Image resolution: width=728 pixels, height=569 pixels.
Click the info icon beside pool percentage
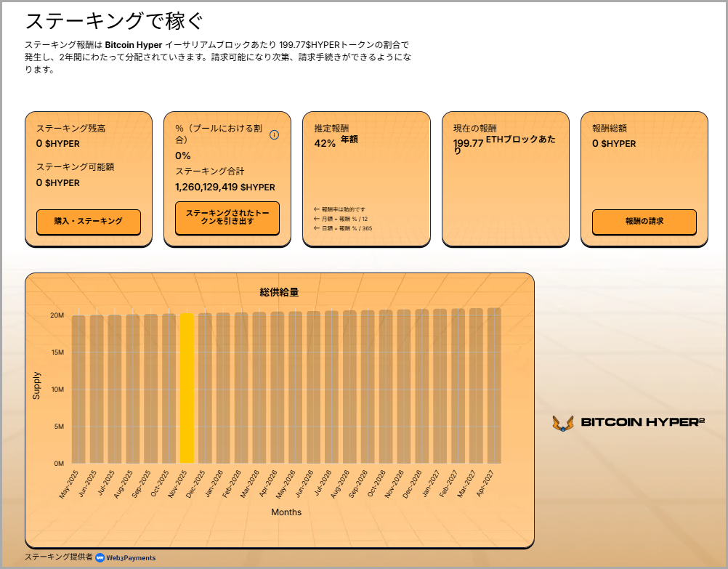(x=274, y=134)
